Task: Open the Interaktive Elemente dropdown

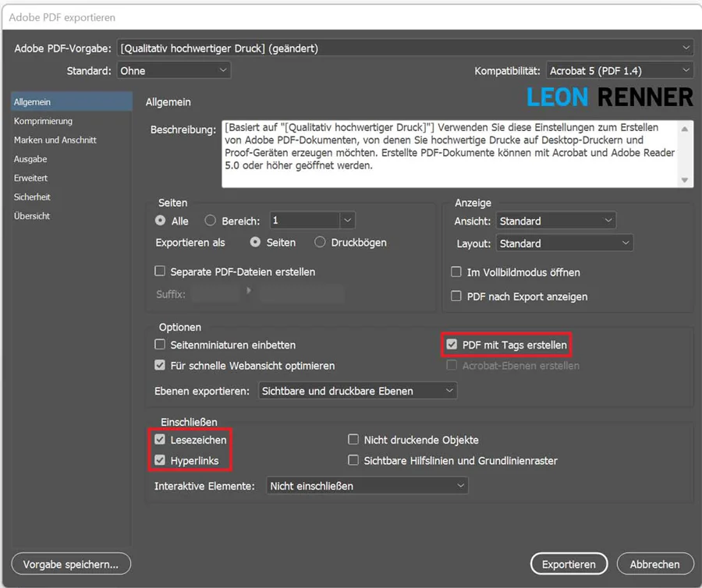Action: (x=367, y=486)
